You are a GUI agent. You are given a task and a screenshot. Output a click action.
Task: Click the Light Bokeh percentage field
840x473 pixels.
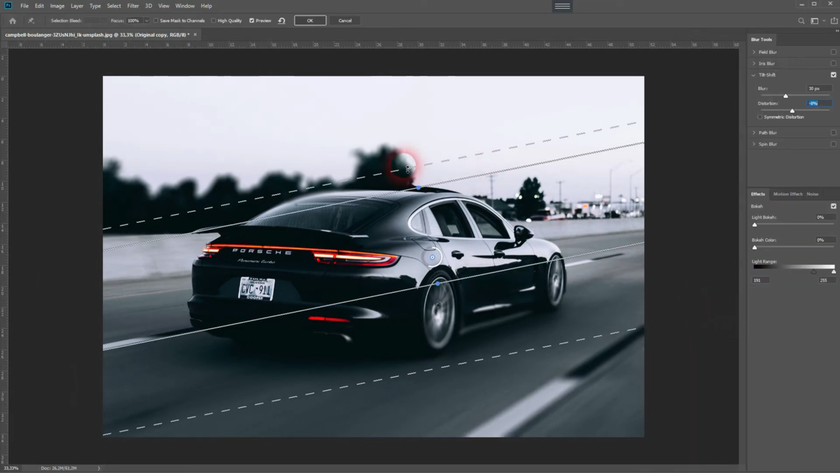[x=824, y=217]
